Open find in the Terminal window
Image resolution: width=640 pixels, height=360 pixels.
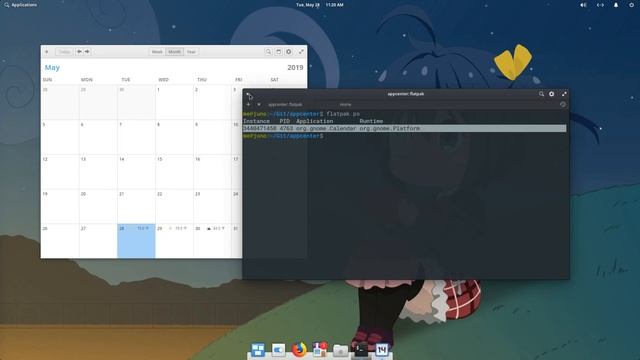[541, 94]
